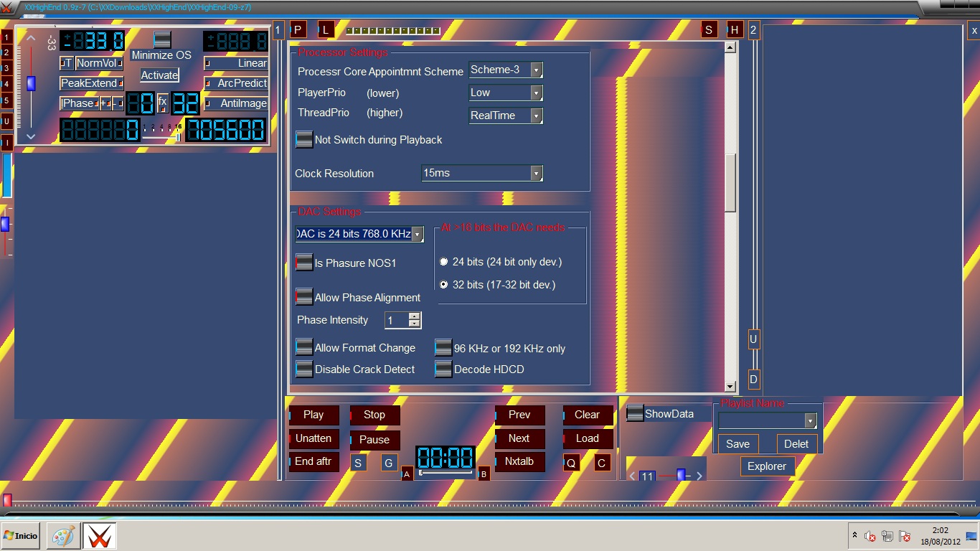Toggle Not Switch during Playback
980x551 pixels.
[304, 140]
